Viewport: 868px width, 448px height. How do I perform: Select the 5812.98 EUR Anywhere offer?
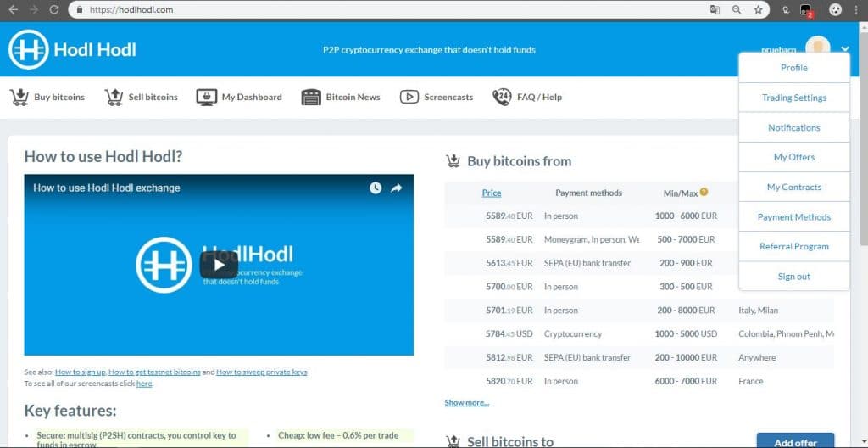click(639, 357)
